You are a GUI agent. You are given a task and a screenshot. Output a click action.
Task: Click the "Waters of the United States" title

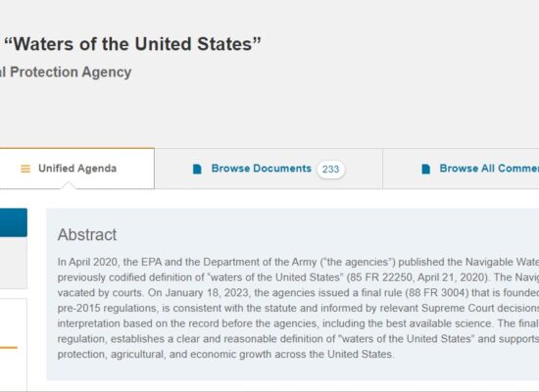[132, 44]
